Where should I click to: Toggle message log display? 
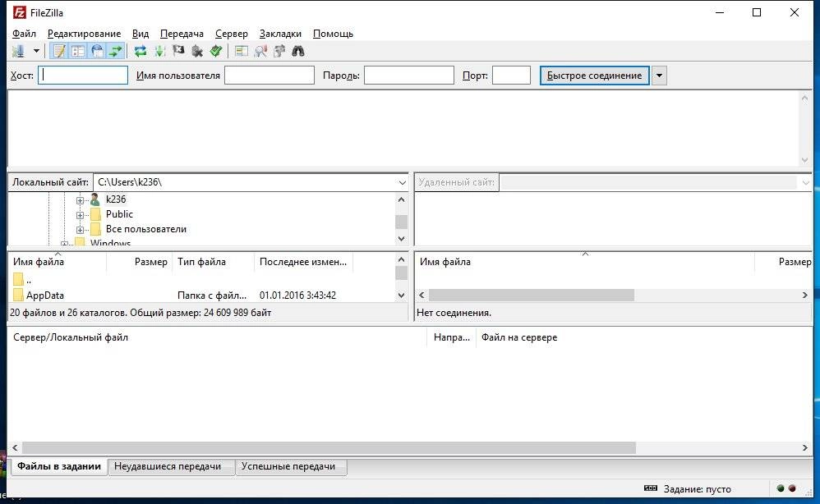[x=59, y=51]
